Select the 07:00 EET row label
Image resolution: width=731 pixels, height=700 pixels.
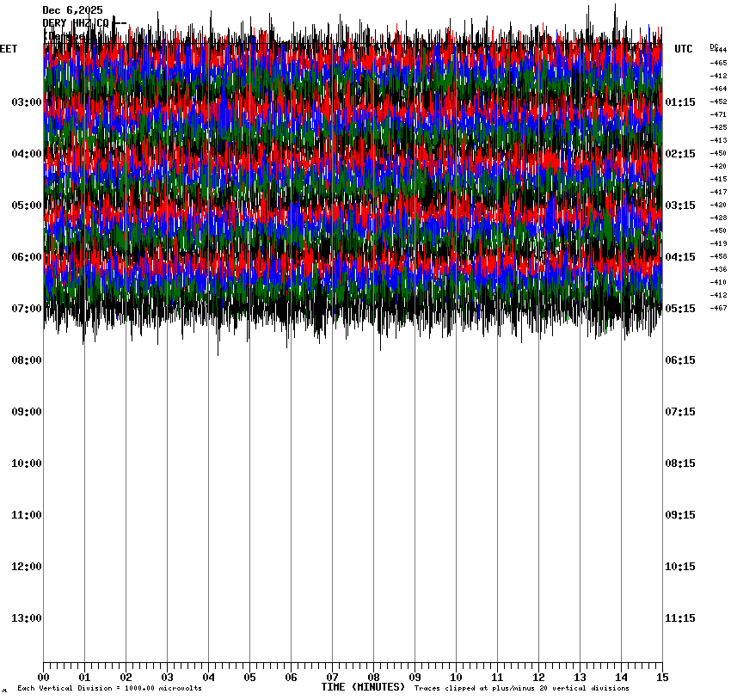click(27, 309)
